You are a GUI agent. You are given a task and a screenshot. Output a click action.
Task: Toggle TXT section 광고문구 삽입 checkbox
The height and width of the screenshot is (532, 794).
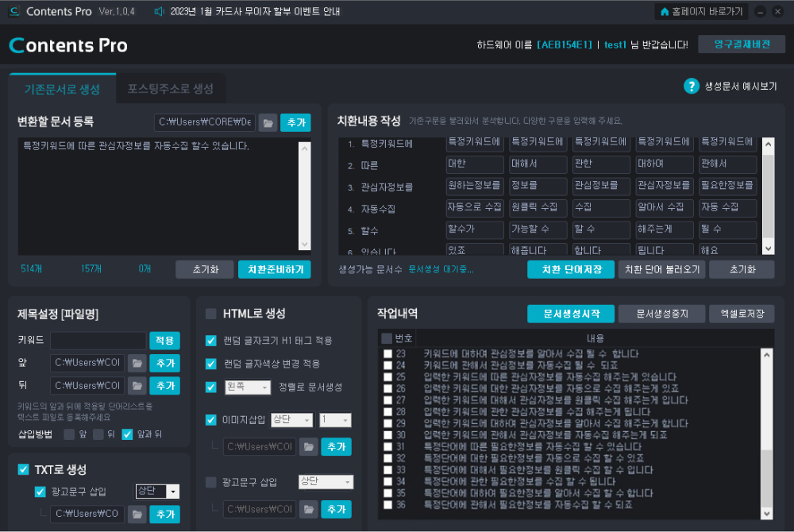(x=40, y=492)
